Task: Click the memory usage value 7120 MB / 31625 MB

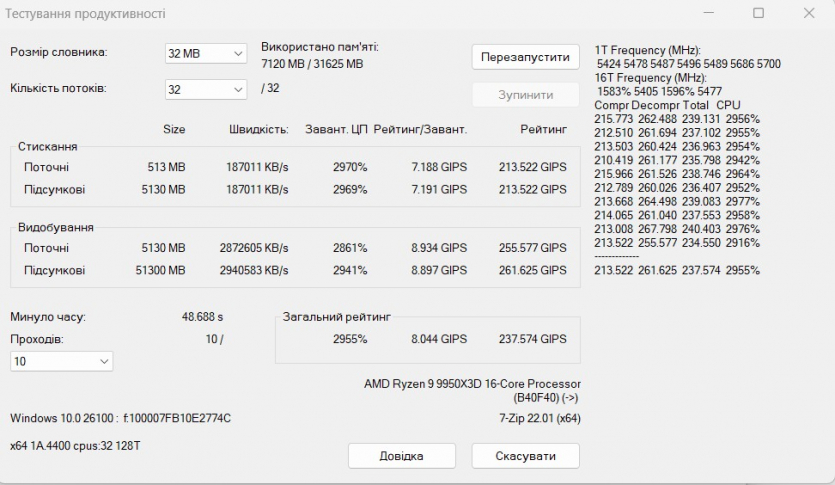Action: pyautogui.click(x=312, y=64)
